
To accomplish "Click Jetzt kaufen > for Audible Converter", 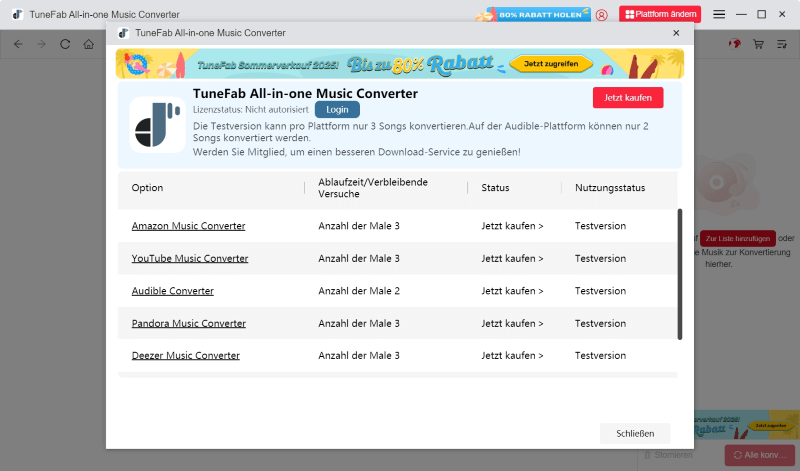I will point(512,291).
